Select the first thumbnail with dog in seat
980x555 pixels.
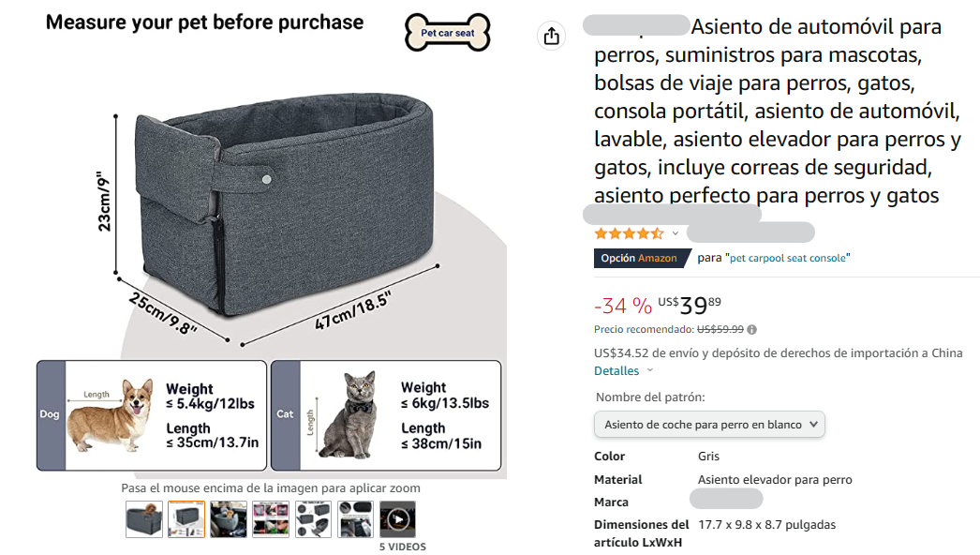143,518
